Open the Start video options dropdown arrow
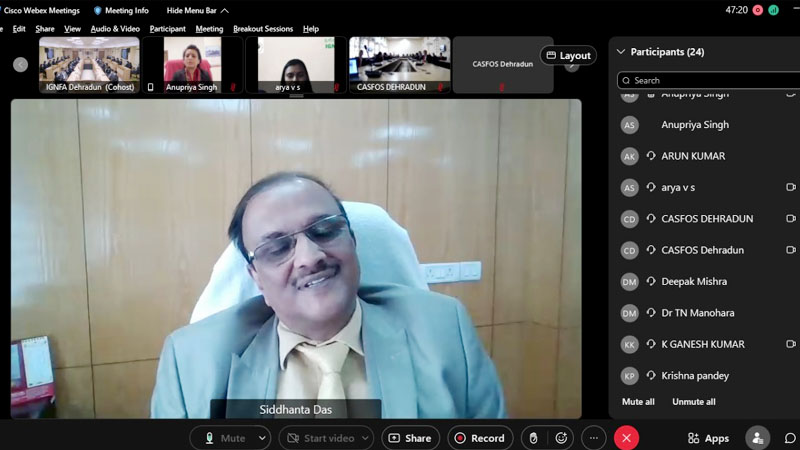Image resolution: width=800 pixels, height=450 pixels. (x=366, y=438)
